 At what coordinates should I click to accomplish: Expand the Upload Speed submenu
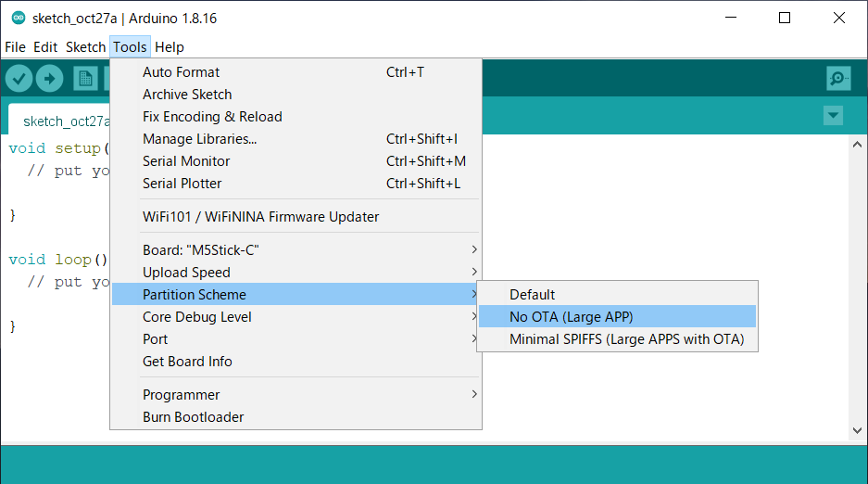pos(296,272)
